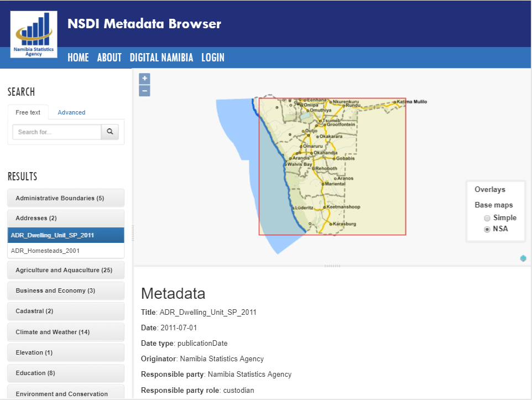This screenshot has height=400, width=532.
Task: Expand Agriculture and Aquaculture results
Action: (x=65, y=270)
